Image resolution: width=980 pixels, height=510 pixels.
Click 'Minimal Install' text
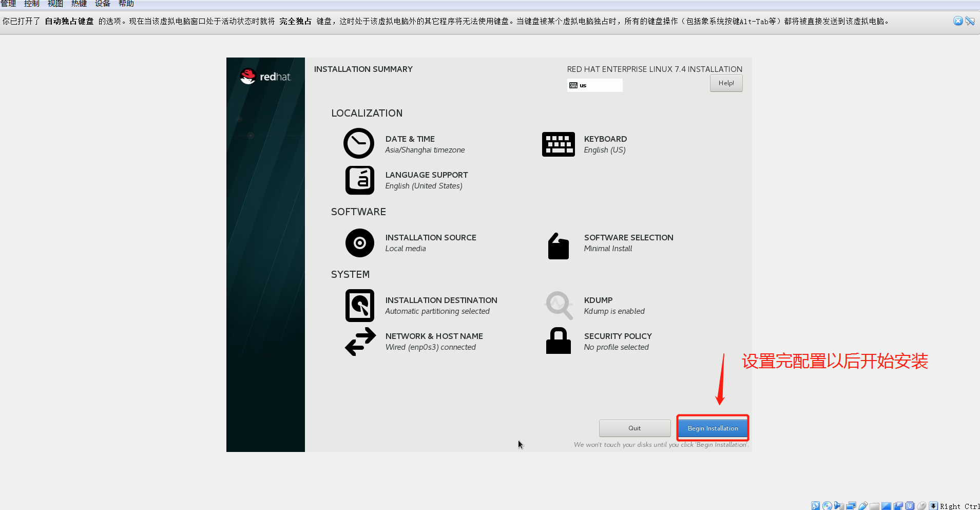click(608, 249)
